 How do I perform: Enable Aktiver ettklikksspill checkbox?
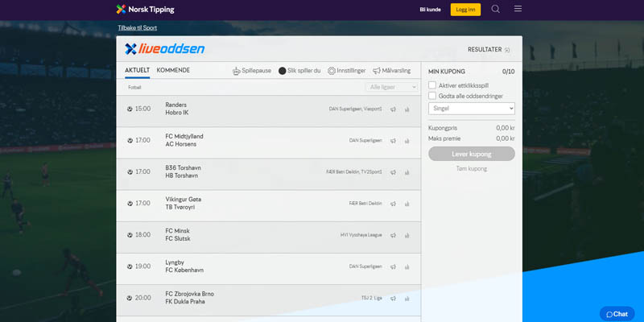pos(432,85)
